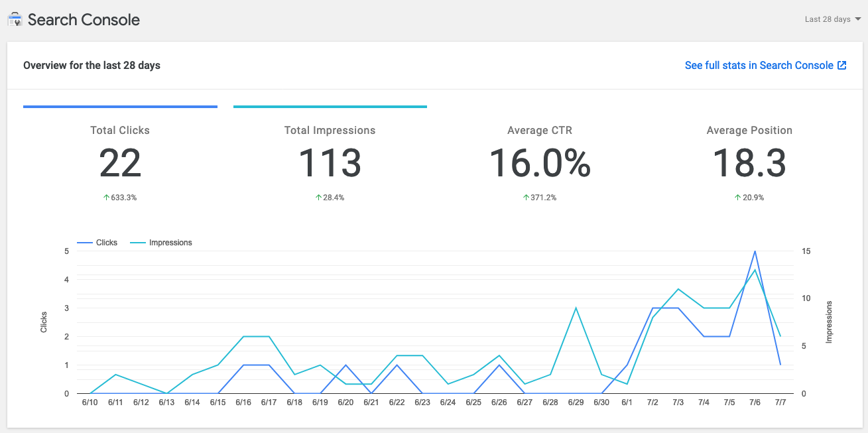This screenshot has width=868, height=433.
Task: Click the 20.9% change value
Action: [x=753, y=198]
